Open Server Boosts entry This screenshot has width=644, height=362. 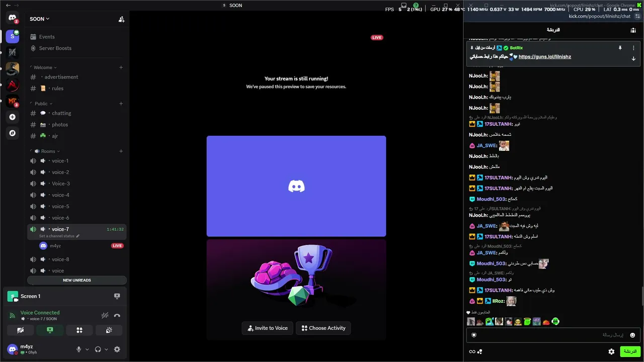coord(76,48)
